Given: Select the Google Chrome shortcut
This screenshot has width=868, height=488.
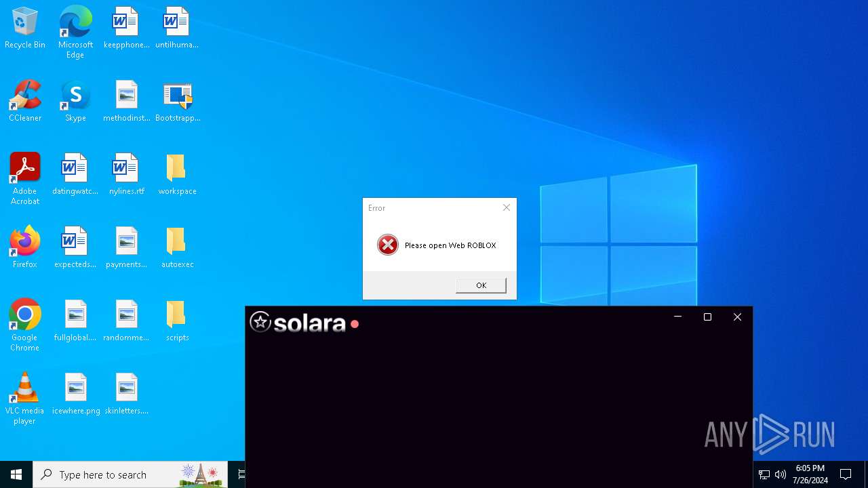Looking at the screenshot, I should pos(25,325).
